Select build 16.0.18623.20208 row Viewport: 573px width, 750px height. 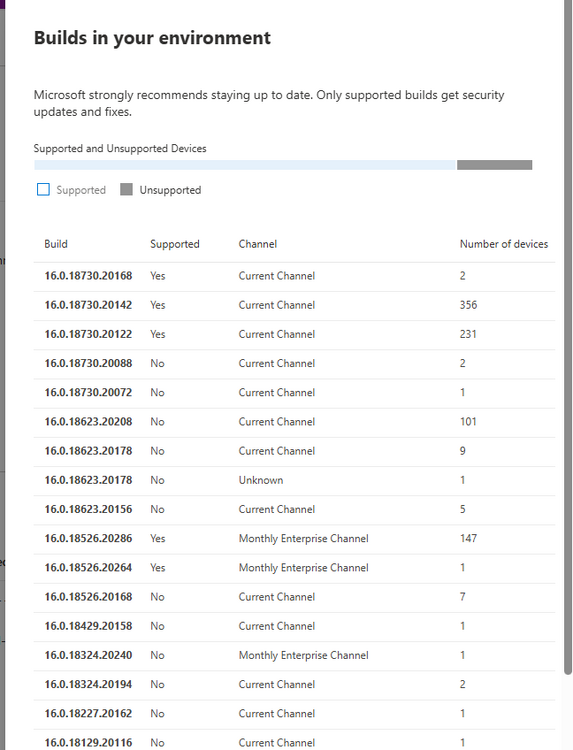(x=294, y=422)
